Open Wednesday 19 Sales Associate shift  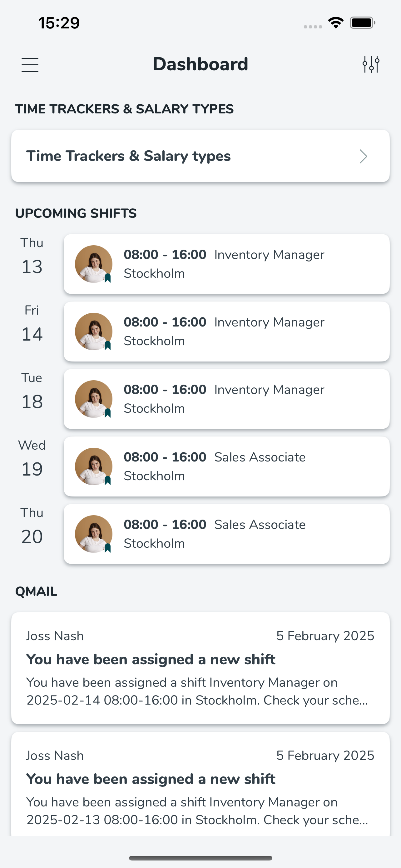tap(227, 466)
